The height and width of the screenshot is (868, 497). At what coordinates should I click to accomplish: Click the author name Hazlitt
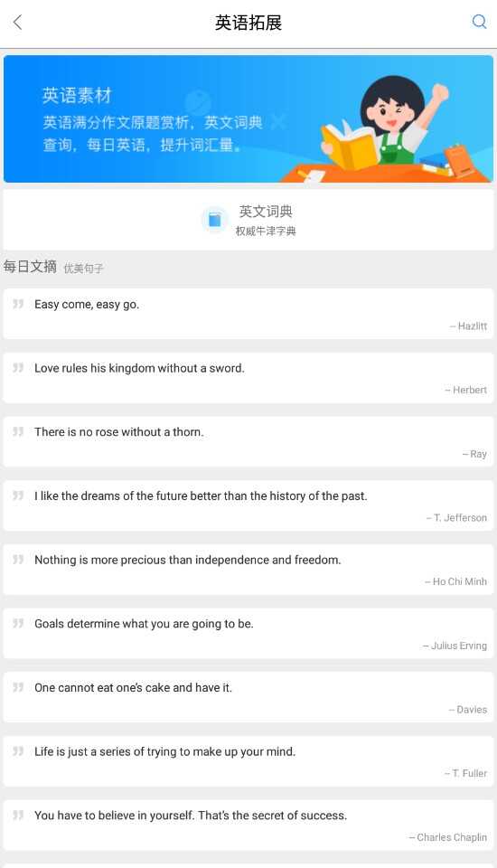[x=472, y=326]
